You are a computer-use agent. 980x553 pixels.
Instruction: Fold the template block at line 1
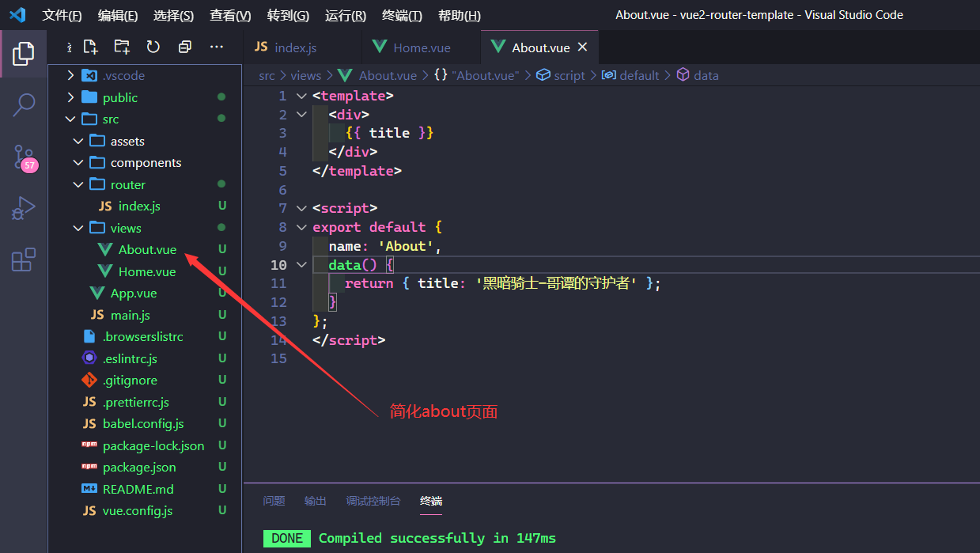coord(301,96)
